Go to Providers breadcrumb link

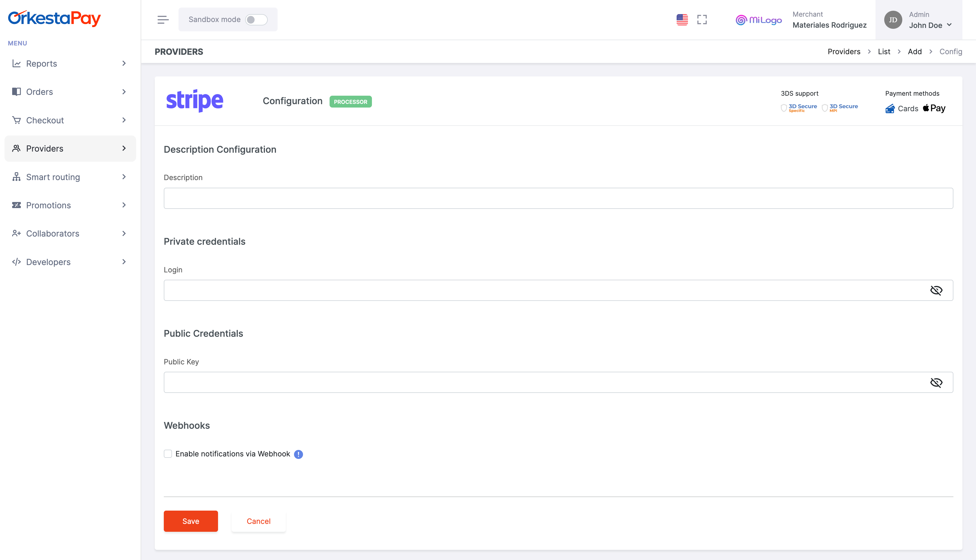(844, 52)
